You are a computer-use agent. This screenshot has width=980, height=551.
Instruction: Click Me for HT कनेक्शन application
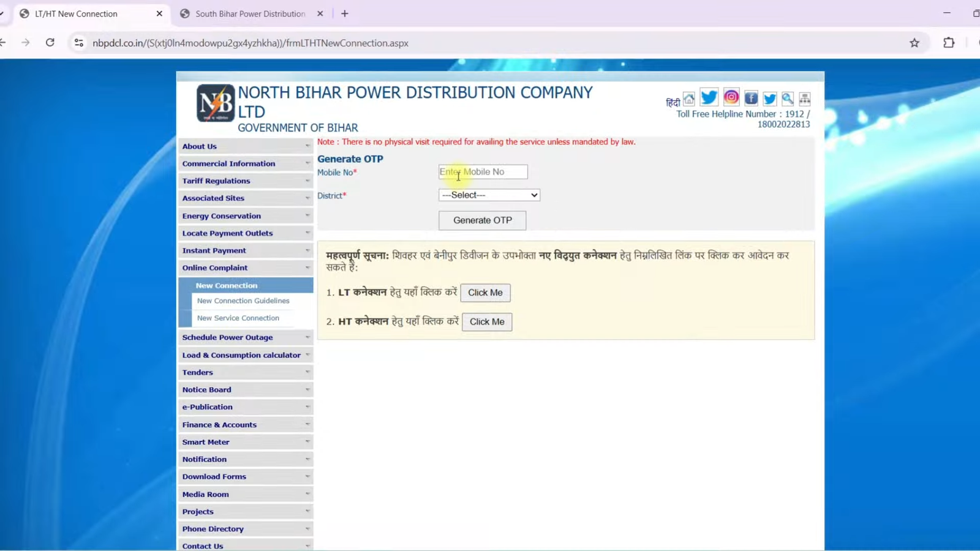coord(486,321)
